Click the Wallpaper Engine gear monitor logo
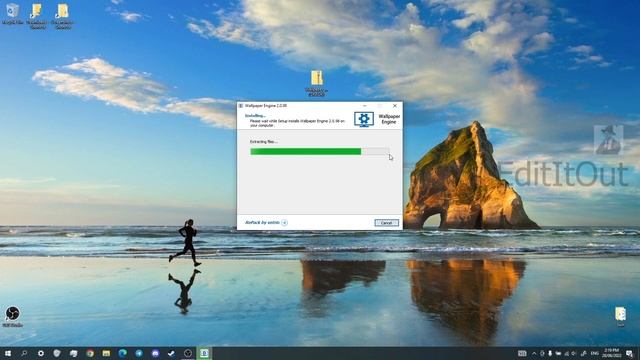640x360 pixels. click(x=364, y=119)
